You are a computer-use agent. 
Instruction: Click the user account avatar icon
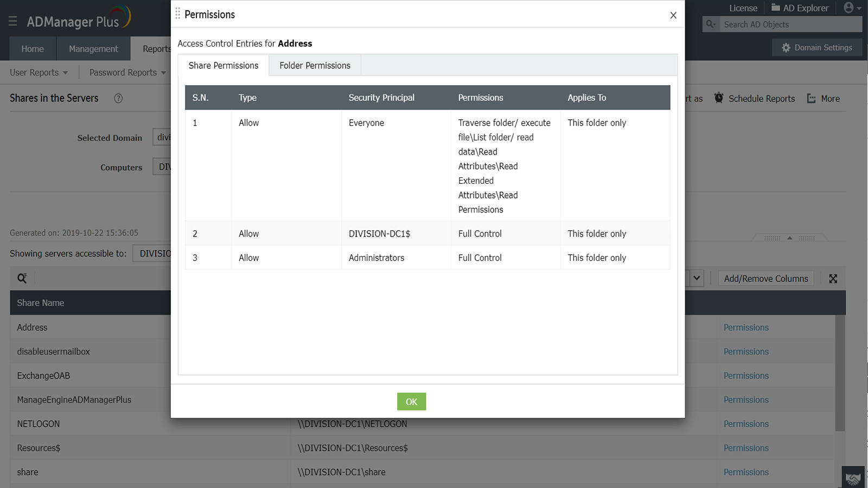click(849, 8)
